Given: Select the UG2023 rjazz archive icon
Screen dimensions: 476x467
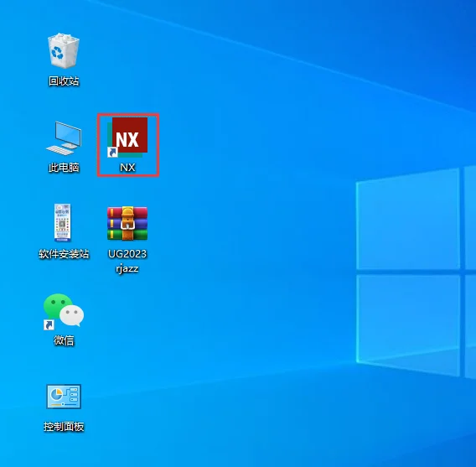Looking at the screenshot, I should coord(127,224).
